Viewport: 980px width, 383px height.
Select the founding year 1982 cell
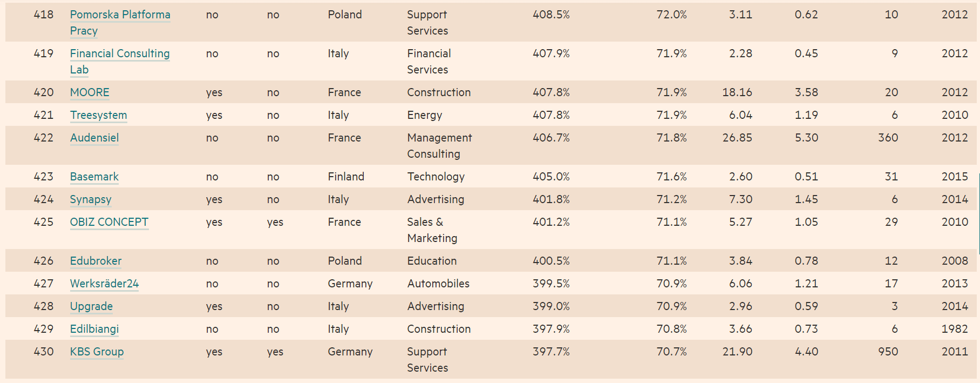coord(955,329)
